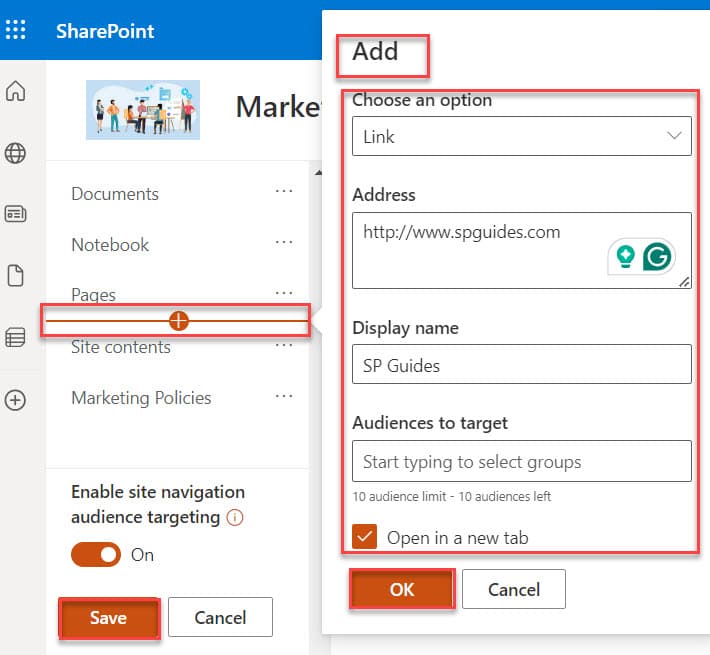710x655 pixels.
Task: Open the ellipsis menu for Marketing Policies
Action: tap(284, 396)
